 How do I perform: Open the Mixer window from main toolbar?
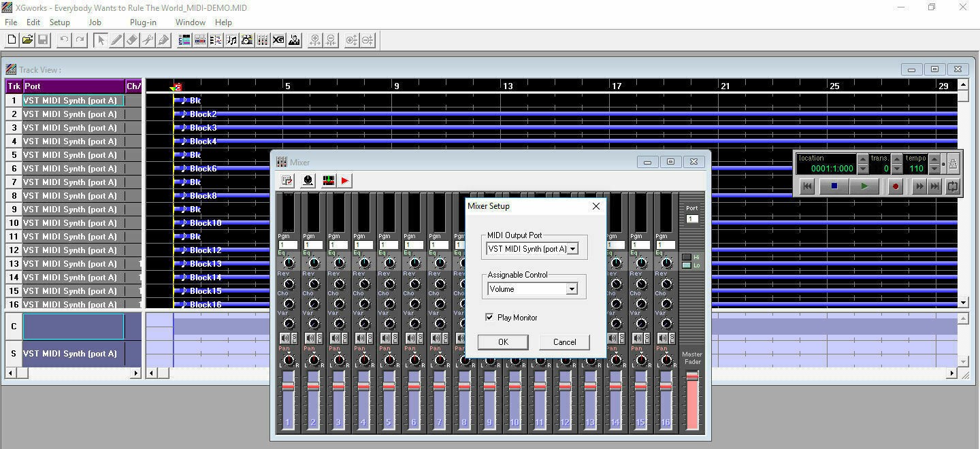[263, 40]
